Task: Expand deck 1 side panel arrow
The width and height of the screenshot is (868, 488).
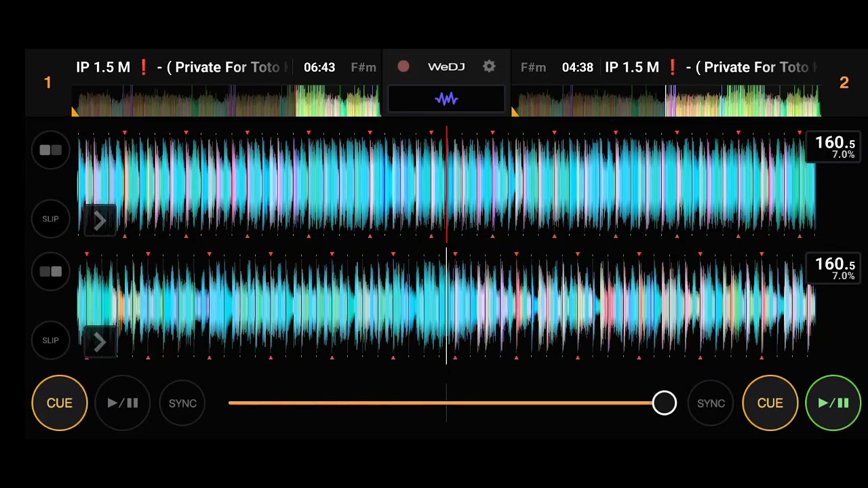Action: [x=100, y=221]
